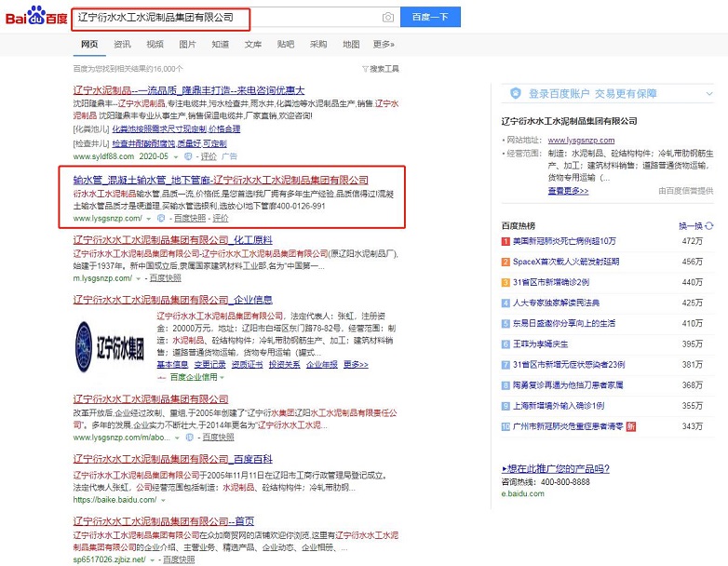This screenshot has width=728, height=566.
Task: Open the 图片 tab
Action: pos(187,44)
